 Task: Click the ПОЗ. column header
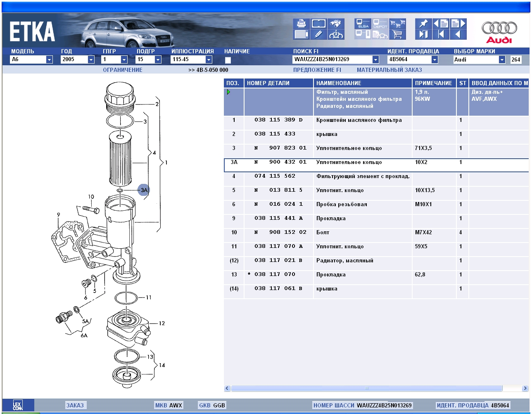click(x=234, y=83)
